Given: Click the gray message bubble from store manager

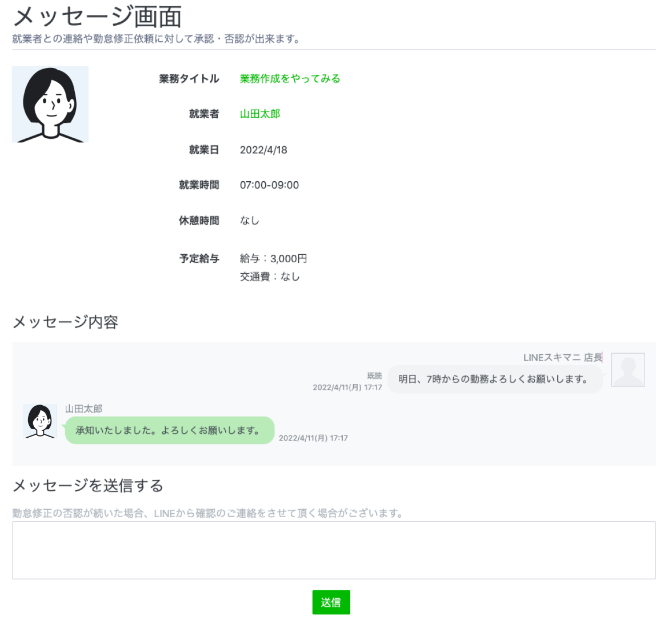Looking at the screenshot, I should (494, 379).
